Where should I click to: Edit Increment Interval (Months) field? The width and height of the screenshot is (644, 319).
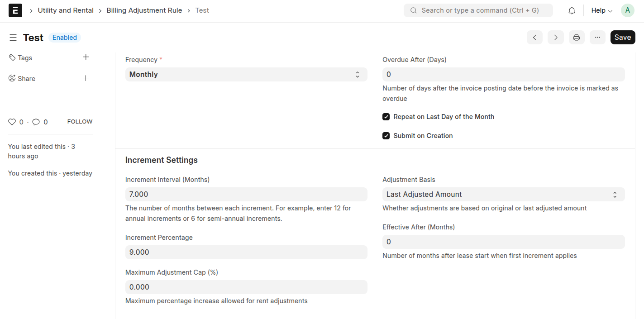click(246, 195)
